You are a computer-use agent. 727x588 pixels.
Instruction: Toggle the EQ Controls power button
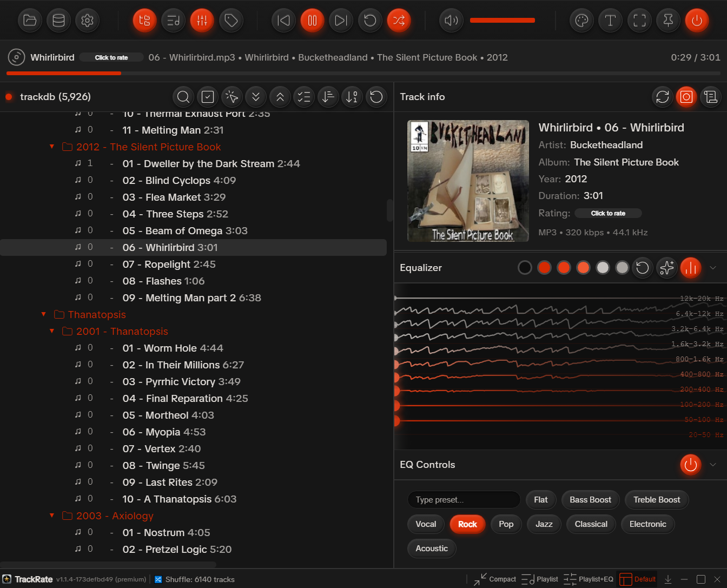click(690, 465)
